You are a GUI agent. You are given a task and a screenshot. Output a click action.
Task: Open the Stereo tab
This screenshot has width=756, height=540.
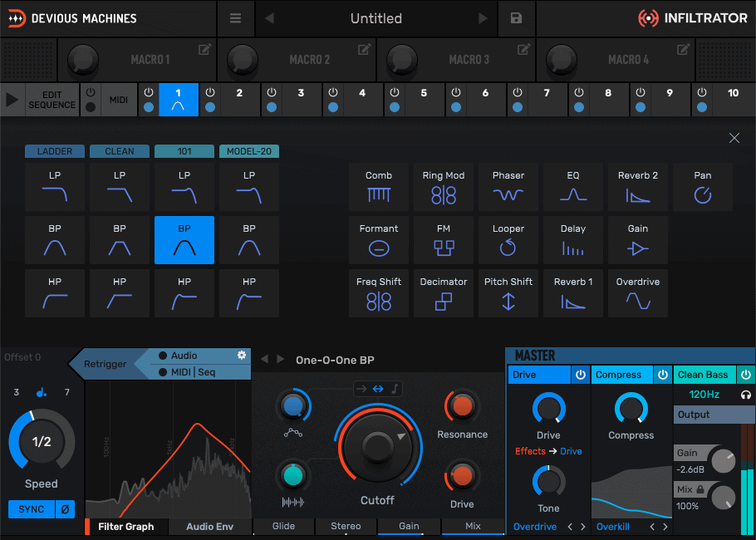[346, 526]
